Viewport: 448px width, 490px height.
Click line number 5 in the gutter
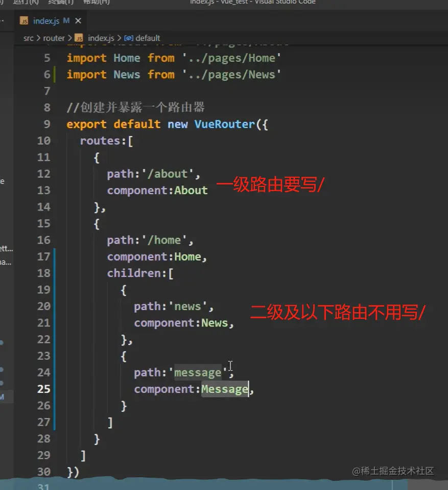point(47,58)
